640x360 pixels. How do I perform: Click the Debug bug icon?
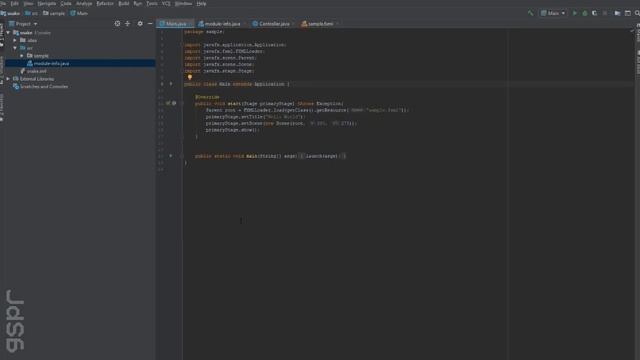click(584, 13)
